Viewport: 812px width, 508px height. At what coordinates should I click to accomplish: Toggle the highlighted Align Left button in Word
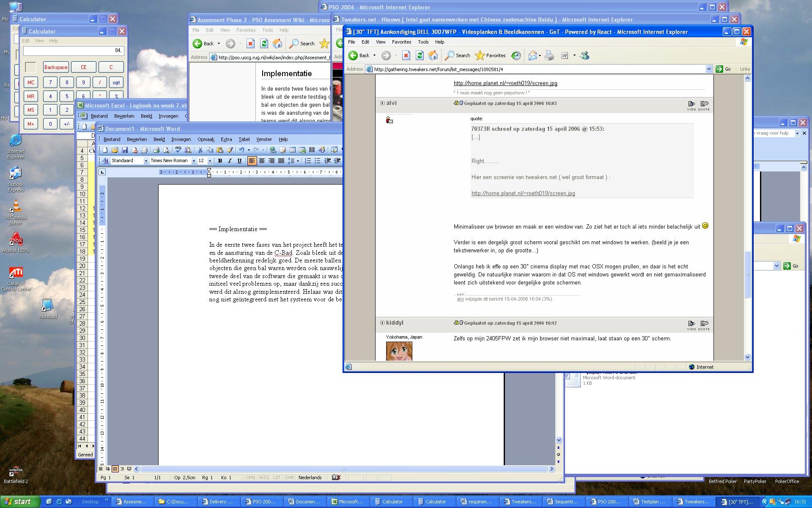(x=252, y=161)
